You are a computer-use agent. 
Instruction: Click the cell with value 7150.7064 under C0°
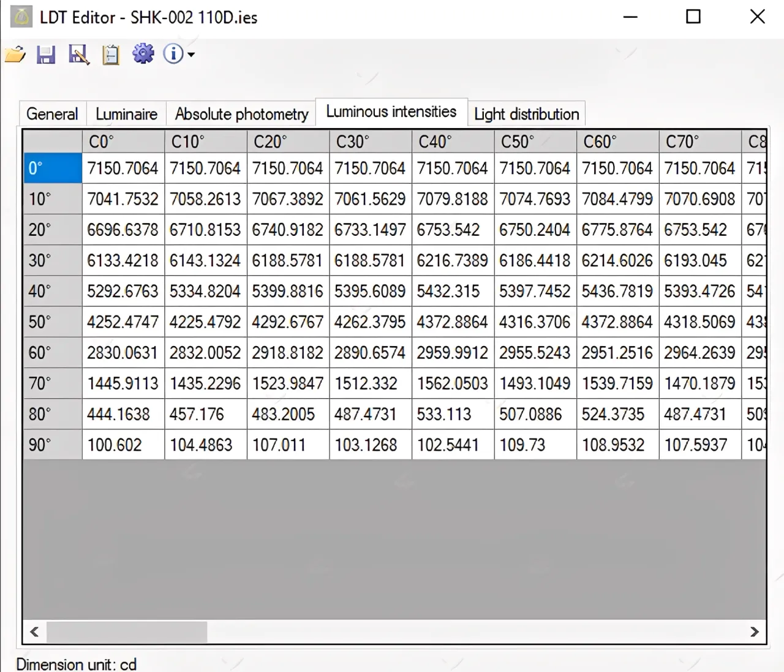[x=123, y=168]
